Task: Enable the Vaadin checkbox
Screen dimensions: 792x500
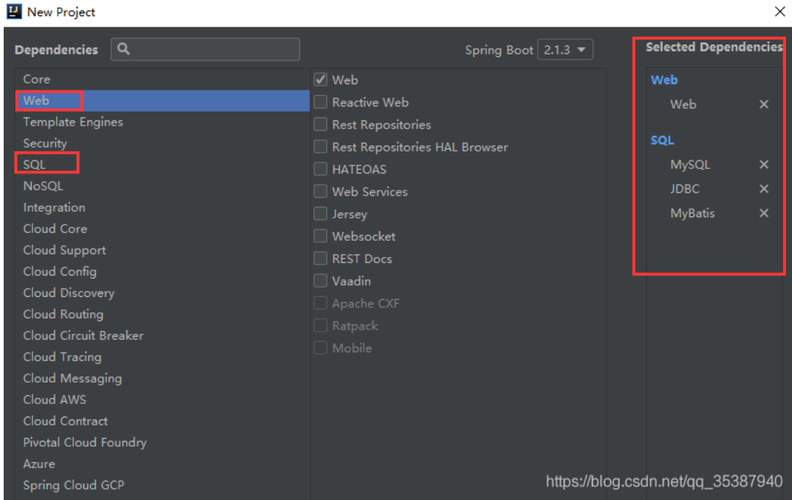Action: click(x=320, y=281)
